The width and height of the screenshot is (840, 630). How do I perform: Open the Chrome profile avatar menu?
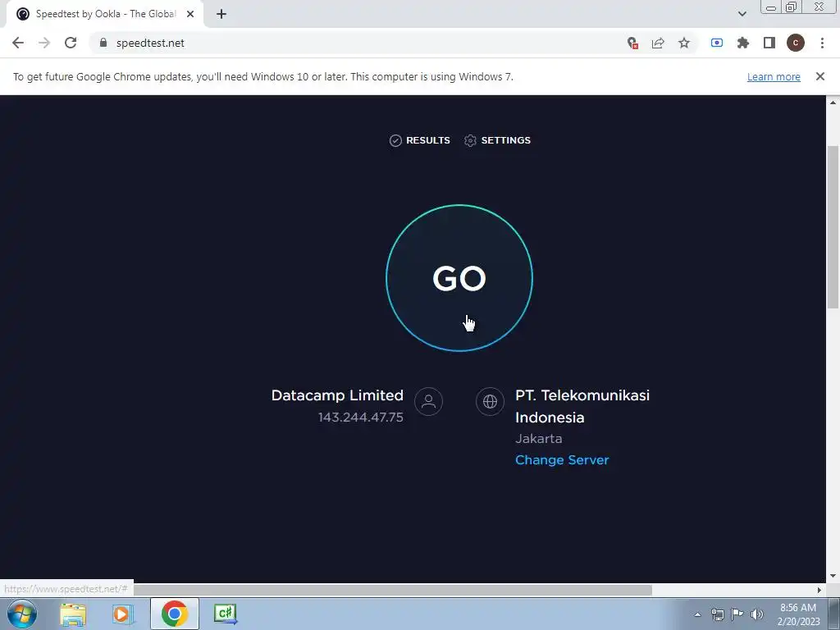[796, 43]
